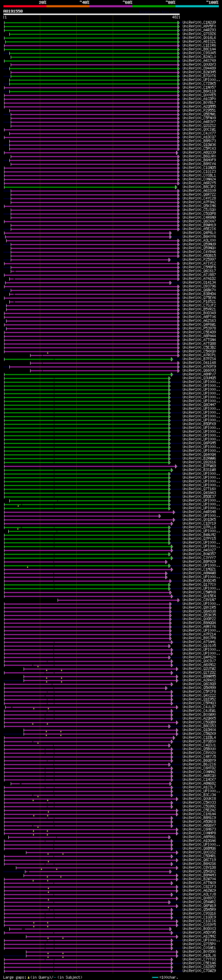Click the label UniRef100_C9SU45

coord(199,53)
